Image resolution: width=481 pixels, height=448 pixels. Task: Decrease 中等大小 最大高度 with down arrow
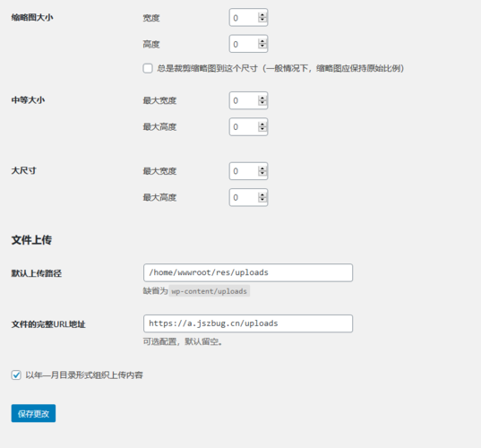click(x=262, y=129)
